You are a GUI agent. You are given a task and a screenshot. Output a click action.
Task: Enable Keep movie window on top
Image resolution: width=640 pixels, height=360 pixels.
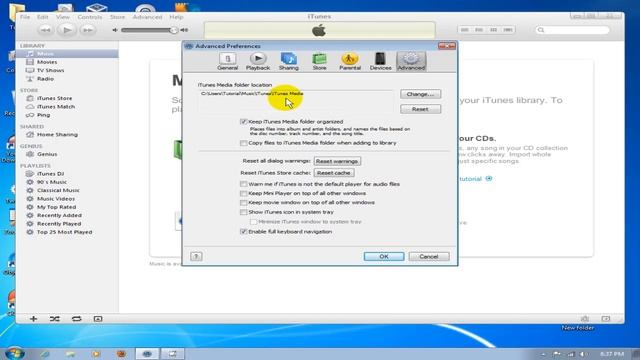(244, 203)
